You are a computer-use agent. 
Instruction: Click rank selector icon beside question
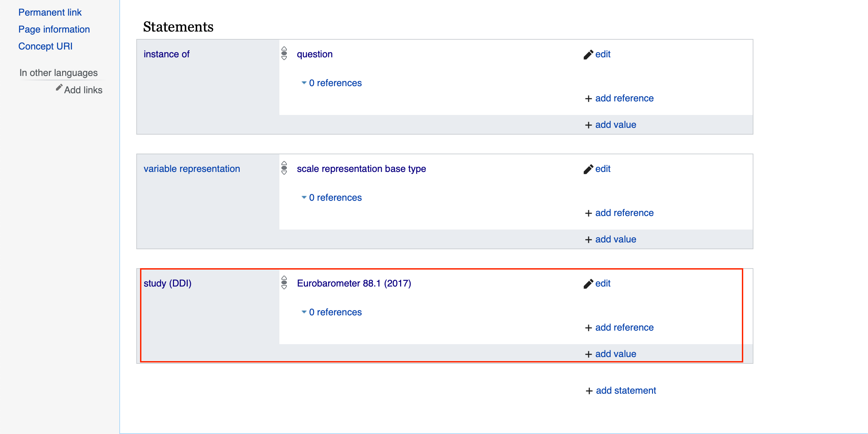pos(284,54)
